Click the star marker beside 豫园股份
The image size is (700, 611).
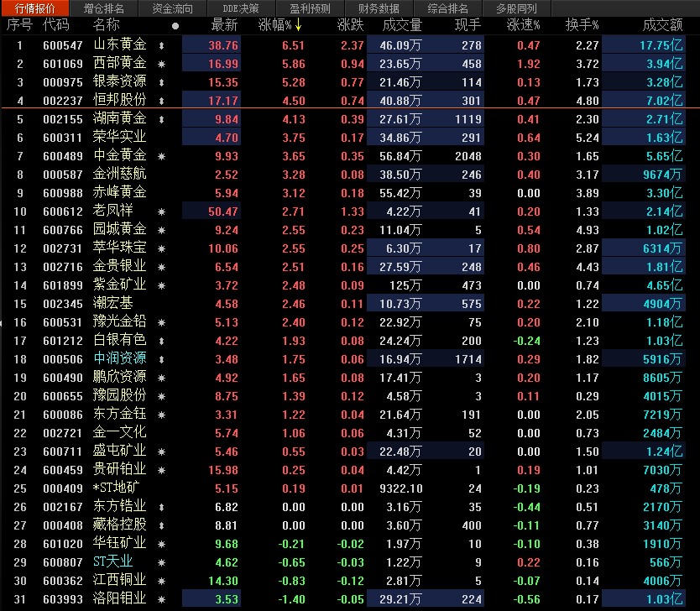click(162, 396)
